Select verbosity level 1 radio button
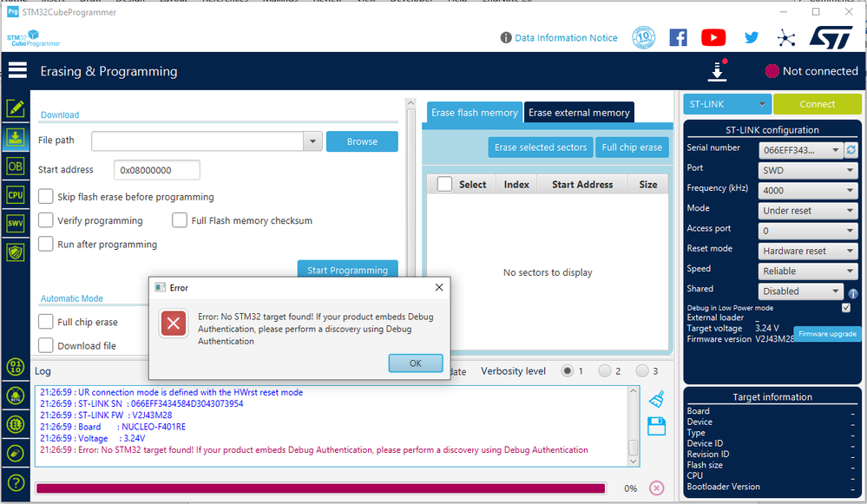This screenshot has height=504, width=867. tap(567, 370)
